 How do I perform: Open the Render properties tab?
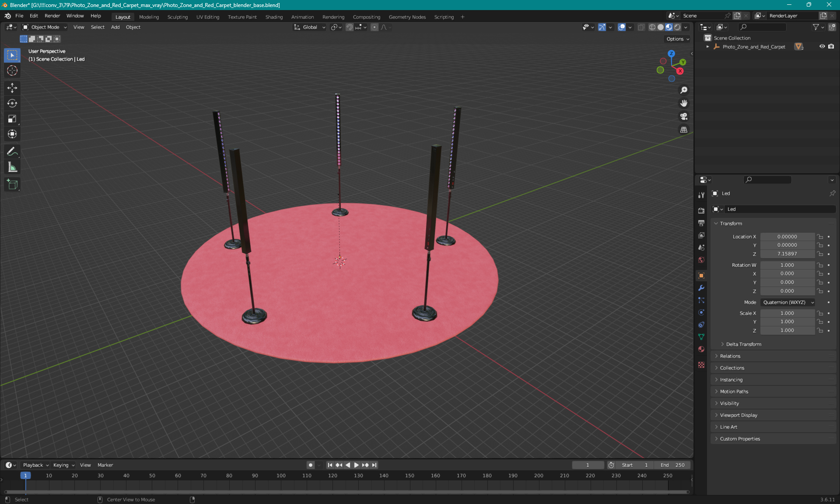701,211
